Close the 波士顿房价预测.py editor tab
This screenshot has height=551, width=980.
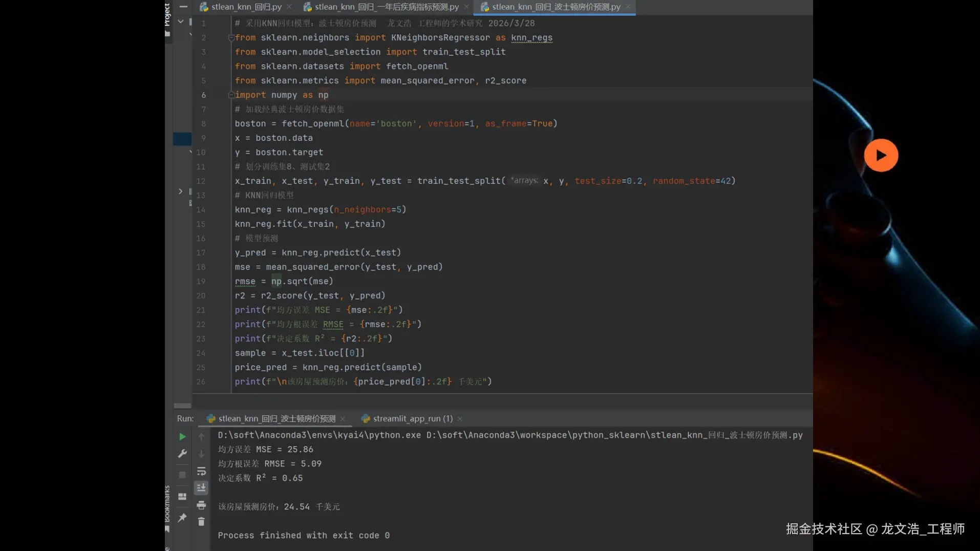coord(628,7)
